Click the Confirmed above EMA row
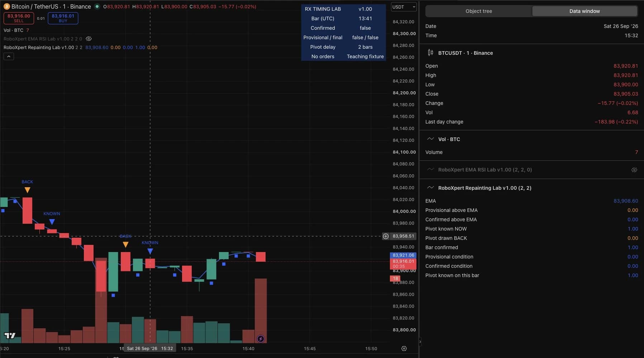This screenshot has width=644, height=358. pyautogui.click(x=531, y=219)
